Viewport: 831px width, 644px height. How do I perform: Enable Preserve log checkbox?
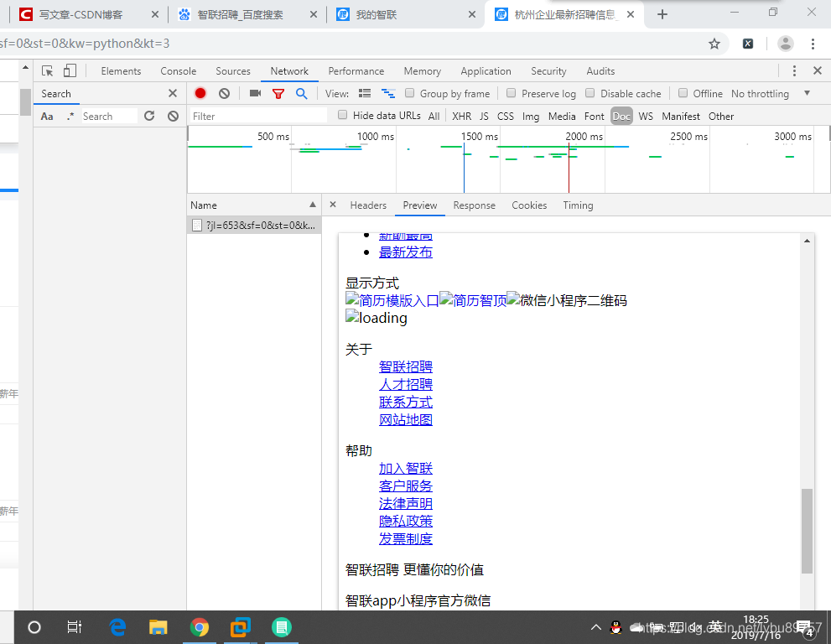pyautogui.click(x=511, y=93)
